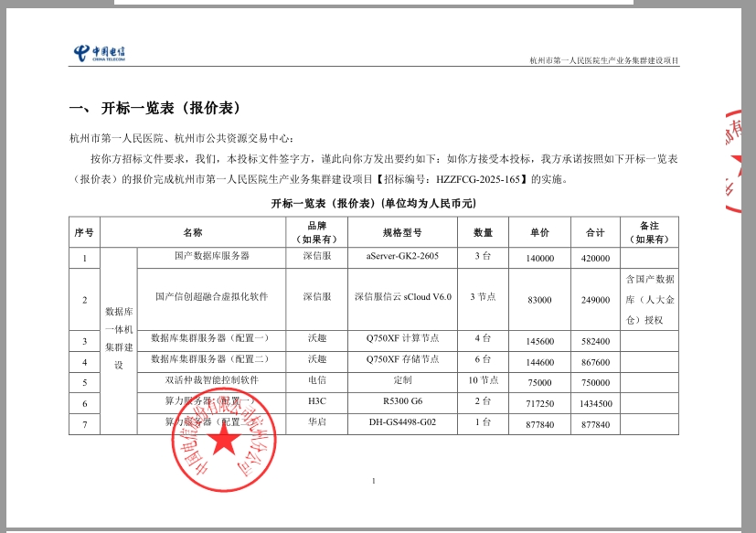Click the 单价 column header
Screen dimensions: 756x533
539,232
